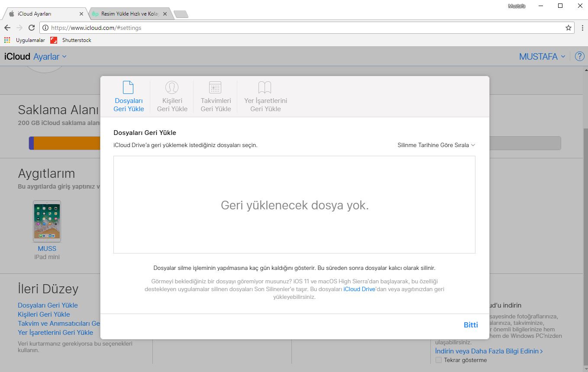
Task: Check the Tekrar gösterme checkbox
Action: (439, 360)
